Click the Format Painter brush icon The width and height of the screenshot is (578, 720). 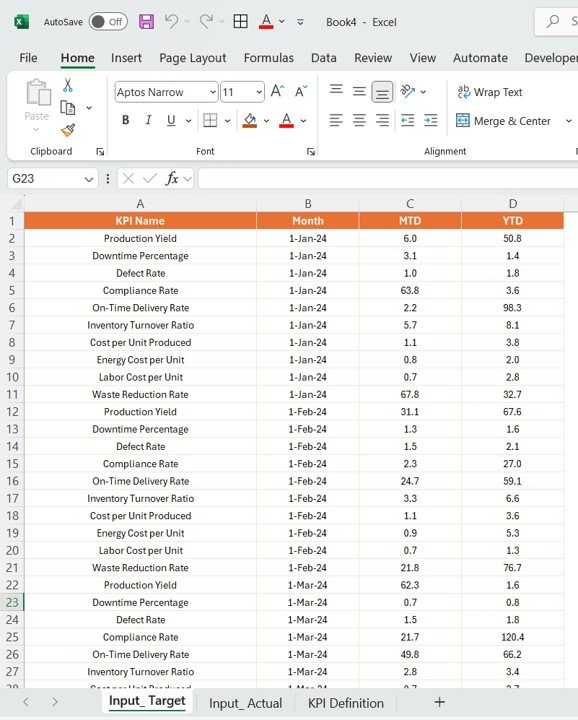coord(68,130)
